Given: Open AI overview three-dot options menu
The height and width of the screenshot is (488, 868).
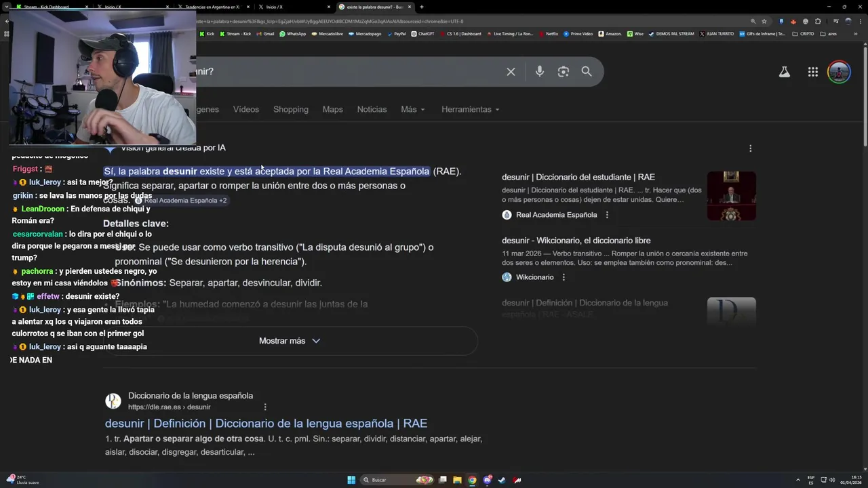Looking at the screenshot, I should 750,148.
